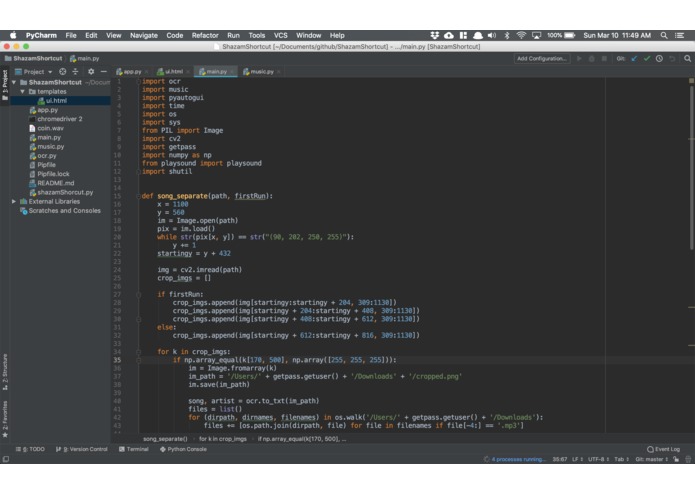Image resolution: width=695 pixels, height=494 pixels.
Task: Open the Apple menu
Action: 13,35
